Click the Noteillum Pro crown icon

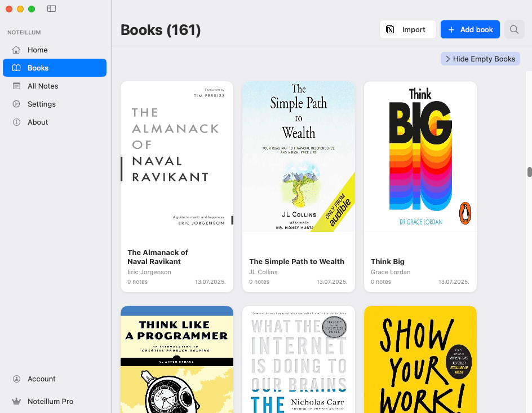16,401
